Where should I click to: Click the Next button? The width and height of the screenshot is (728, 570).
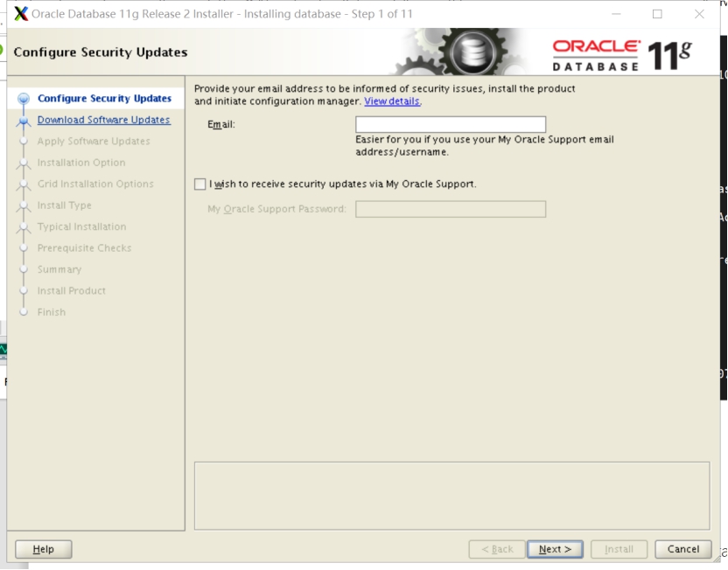tap(555, 549)
